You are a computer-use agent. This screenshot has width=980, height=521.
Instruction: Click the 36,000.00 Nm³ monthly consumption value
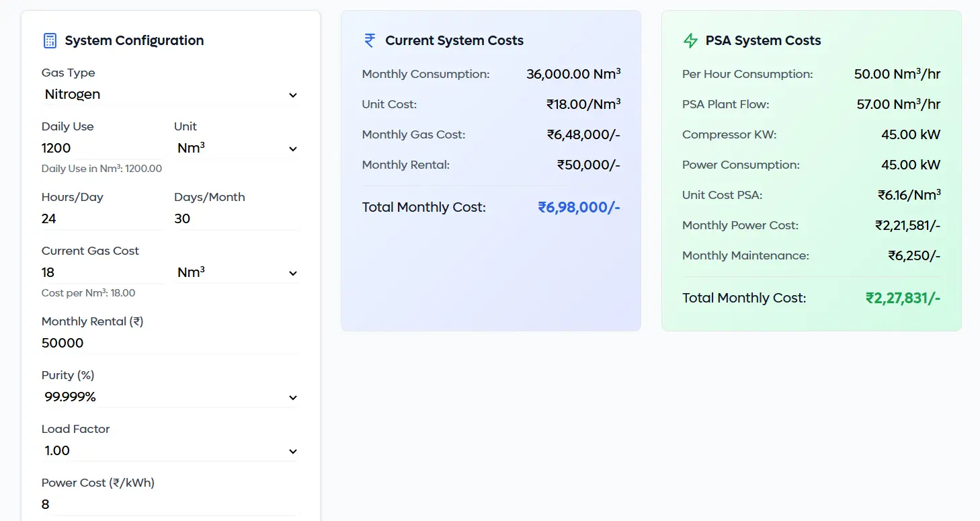click(x=573, y=74)
